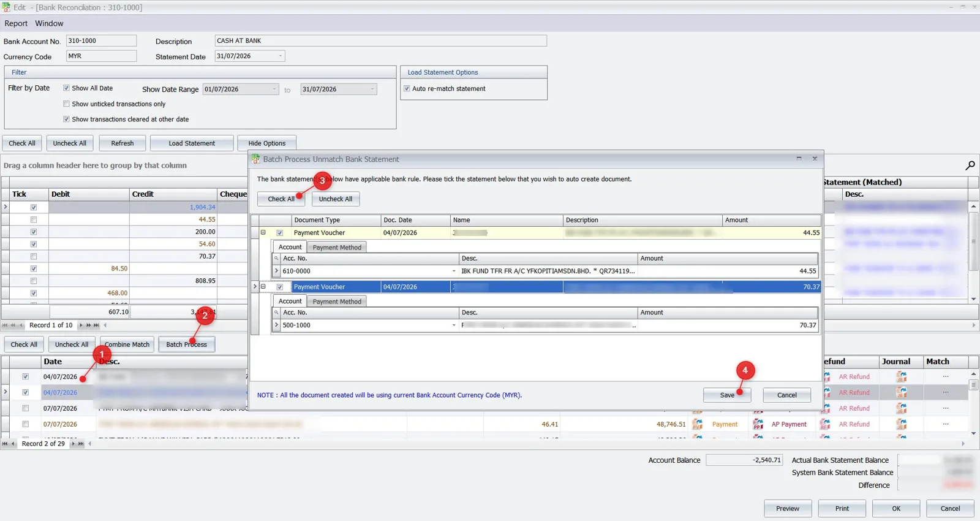The image size is (980, 521).
Task: Enable Show unticked transactions only
Action: coord(66,104)
